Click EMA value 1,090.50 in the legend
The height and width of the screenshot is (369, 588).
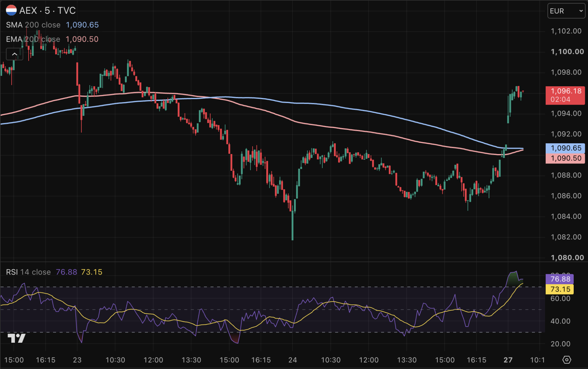coord(82,39)
